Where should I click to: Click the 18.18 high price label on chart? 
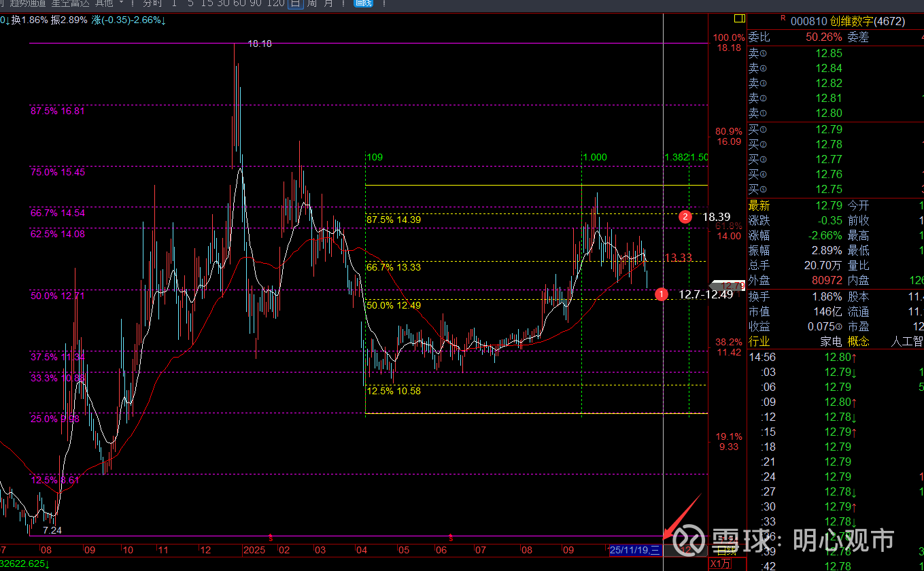point(260,44)
